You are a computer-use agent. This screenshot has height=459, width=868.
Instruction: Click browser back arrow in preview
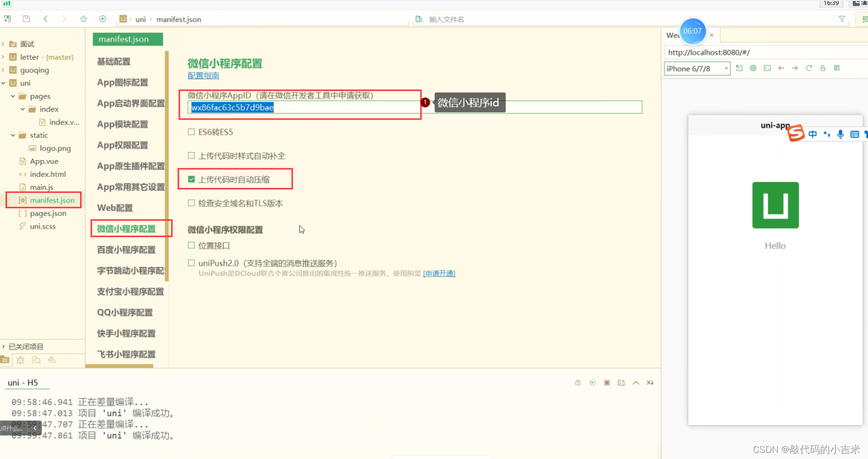(x=781, y=68)
